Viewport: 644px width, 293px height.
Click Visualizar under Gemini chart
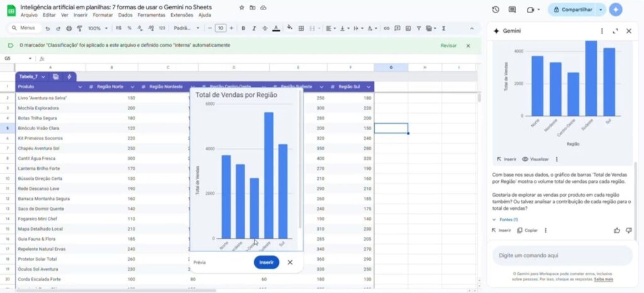pos(535,159)
